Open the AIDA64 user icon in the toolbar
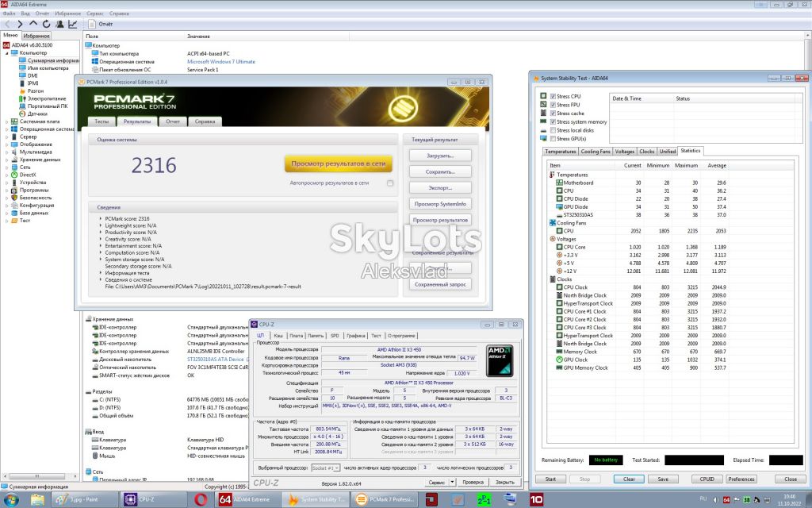The height and width of the screenshot is (508, 812). [59, 24]
